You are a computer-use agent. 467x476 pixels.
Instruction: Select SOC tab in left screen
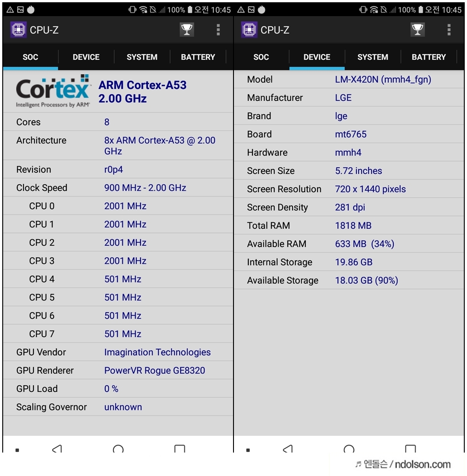30,57
